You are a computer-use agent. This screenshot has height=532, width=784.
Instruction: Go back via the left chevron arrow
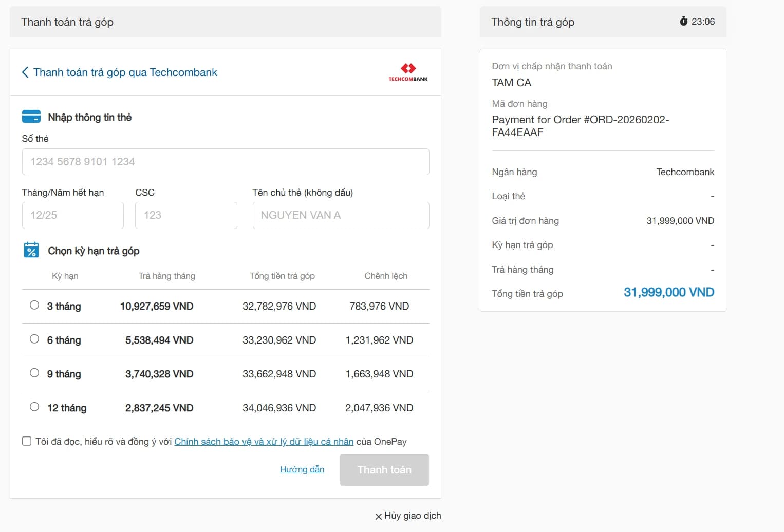click(x=25, y=72)
